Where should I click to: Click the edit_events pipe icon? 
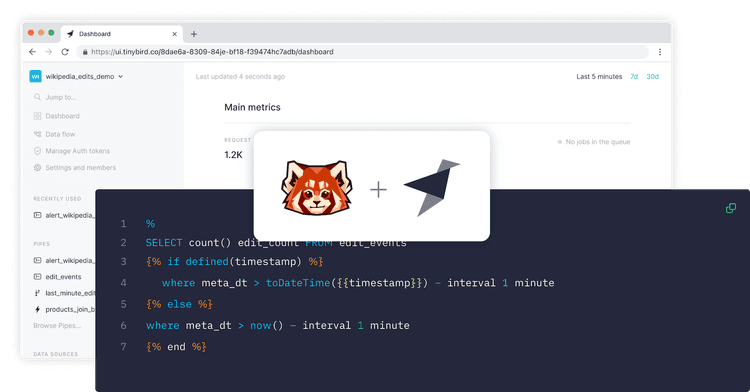37,277
